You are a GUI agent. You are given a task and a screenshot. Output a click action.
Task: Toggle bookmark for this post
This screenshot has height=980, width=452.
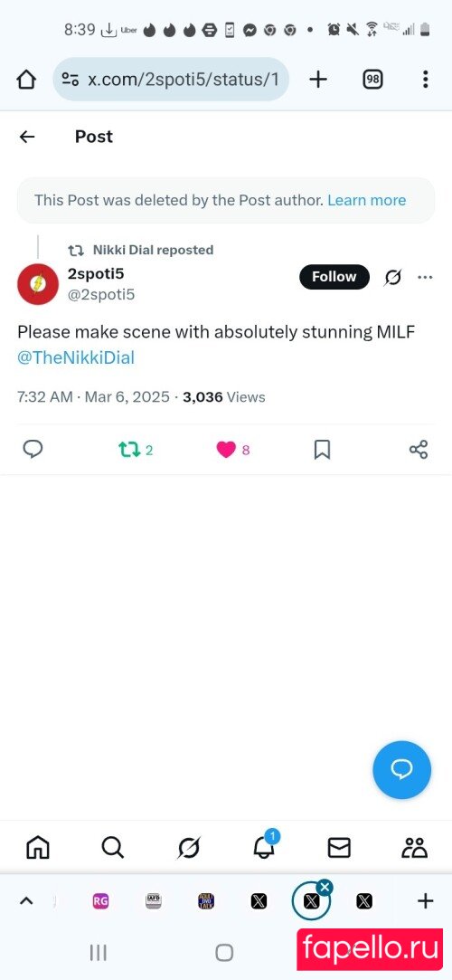[x=322, y=450]
